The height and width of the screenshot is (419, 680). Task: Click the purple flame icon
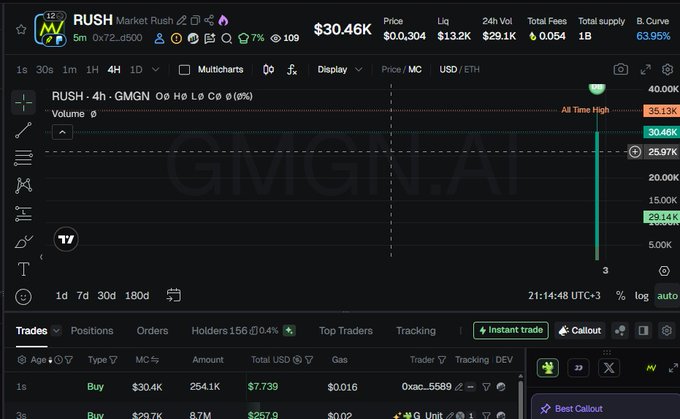[x=223, y=20]
